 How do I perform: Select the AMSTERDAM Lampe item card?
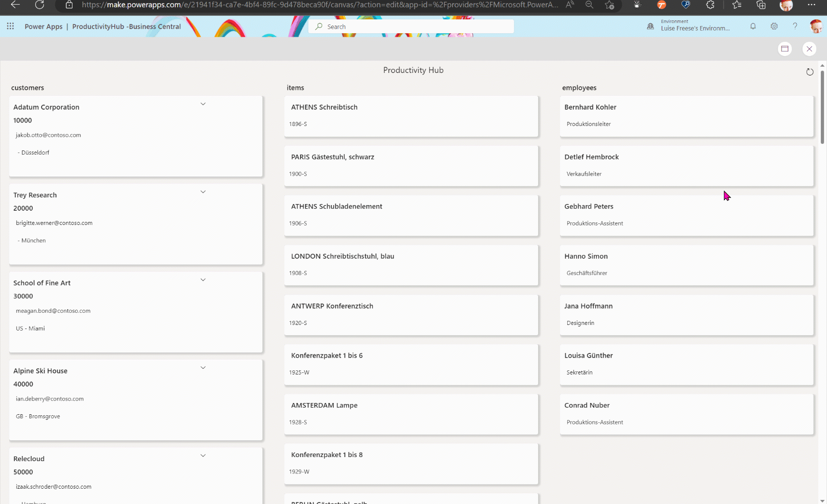(x=411, y=414)
